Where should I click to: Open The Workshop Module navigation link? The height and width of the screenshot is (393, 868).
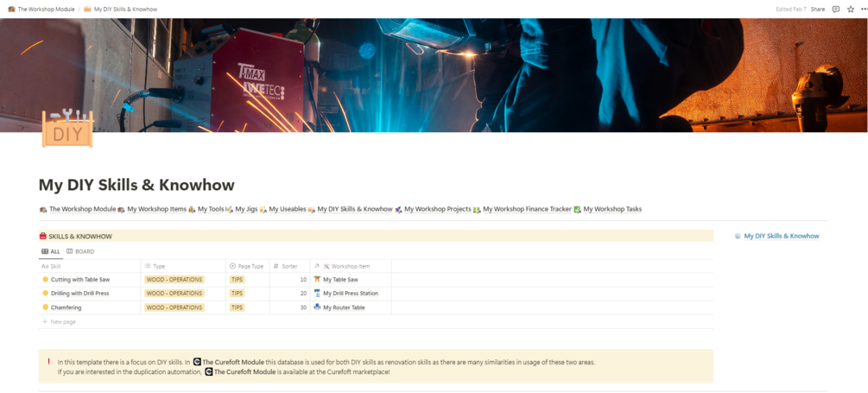77,209
